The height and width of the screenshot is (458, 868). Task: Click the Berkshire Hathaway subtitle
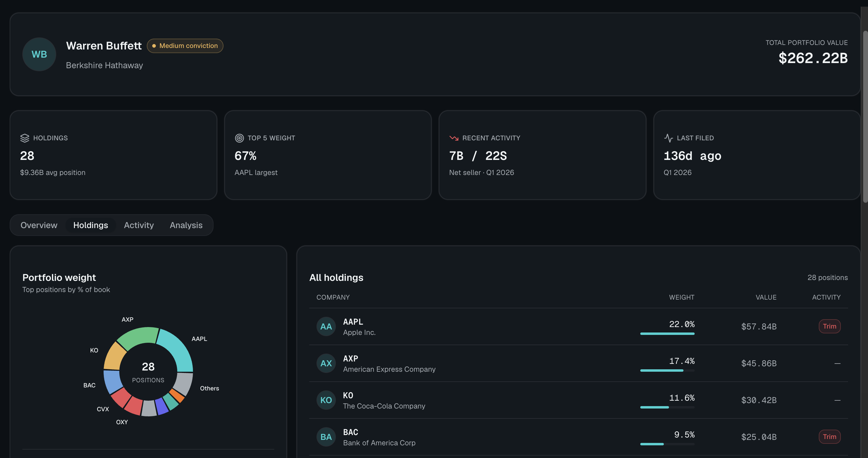tap(104, 65)
